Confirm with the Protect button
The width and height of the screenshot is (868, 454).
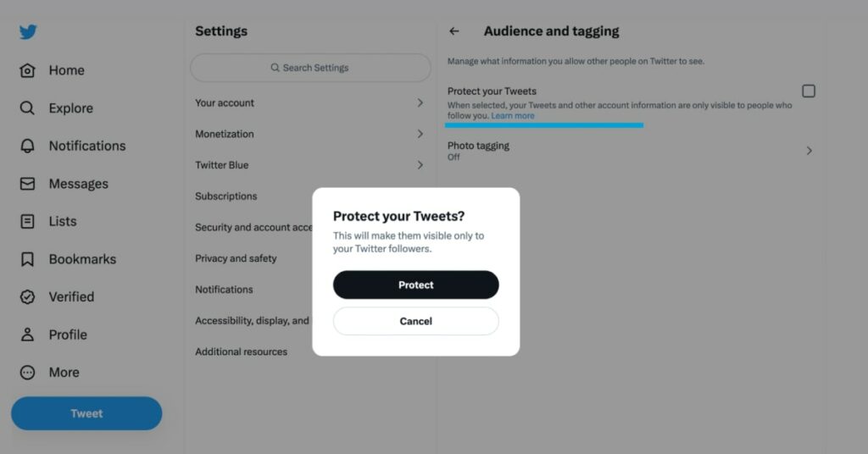pos(415,285)
